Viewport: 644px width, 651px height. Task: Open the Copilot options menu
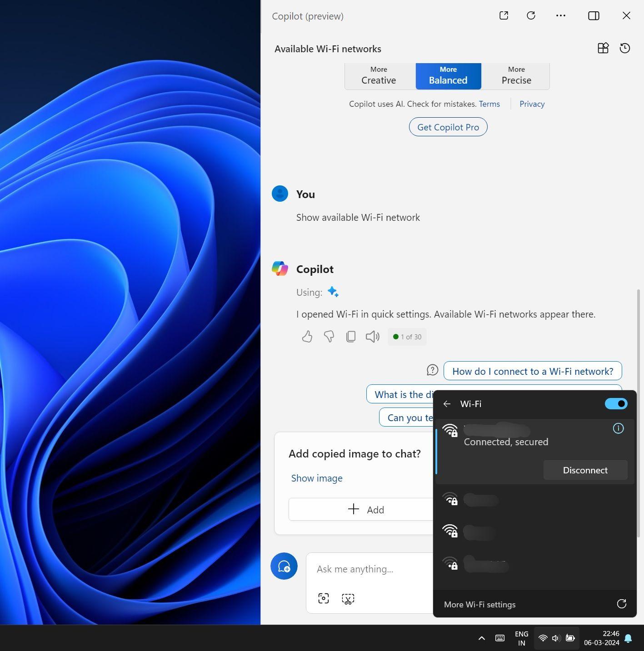pos(560,15)
